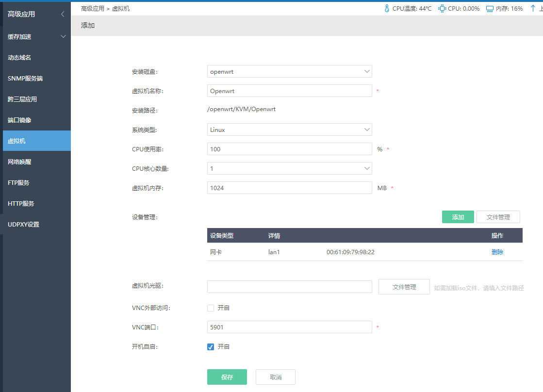Click the 虚拟机名称 input field

[290, 91]
